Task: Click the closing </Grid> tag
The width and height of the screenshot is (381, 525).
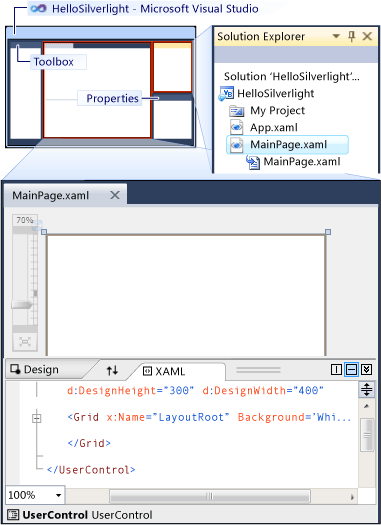Action: (x=89, y=443)
